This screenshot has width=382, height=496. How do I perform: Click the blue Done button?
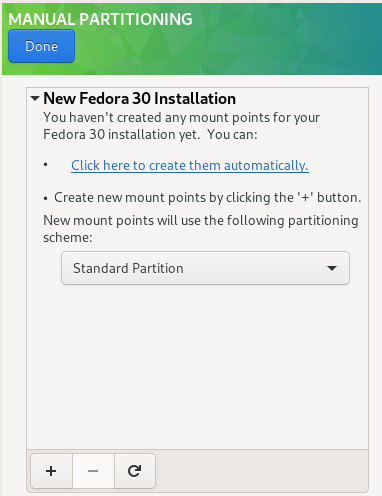tap(41, 46)
